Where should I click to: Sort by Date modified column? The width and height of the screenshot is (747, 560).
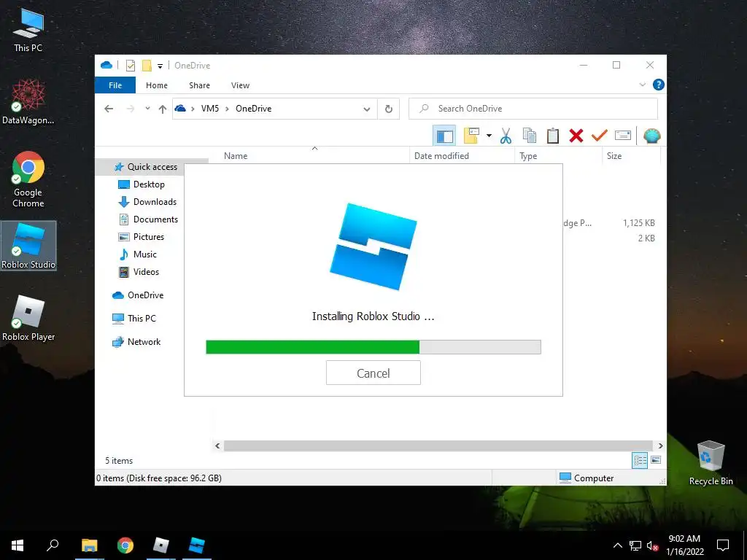tap(441, 156)
